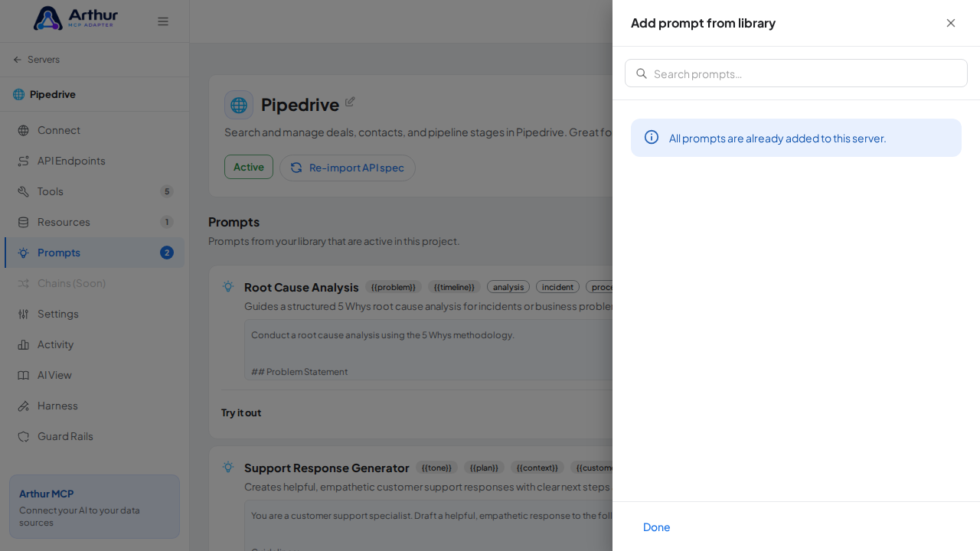The height and width of the screenshot is (551, 980).
Task: Close the Add prompt from library panel
Action: click(x=951, y=23)
